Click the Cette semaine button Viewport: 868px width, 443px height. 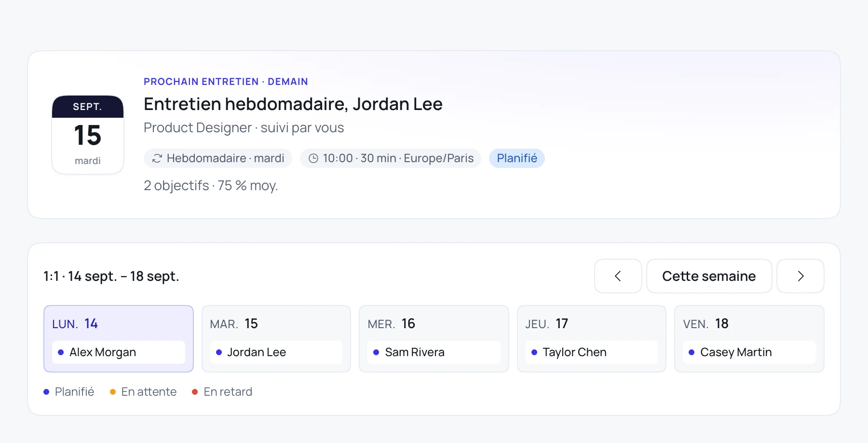709,276
